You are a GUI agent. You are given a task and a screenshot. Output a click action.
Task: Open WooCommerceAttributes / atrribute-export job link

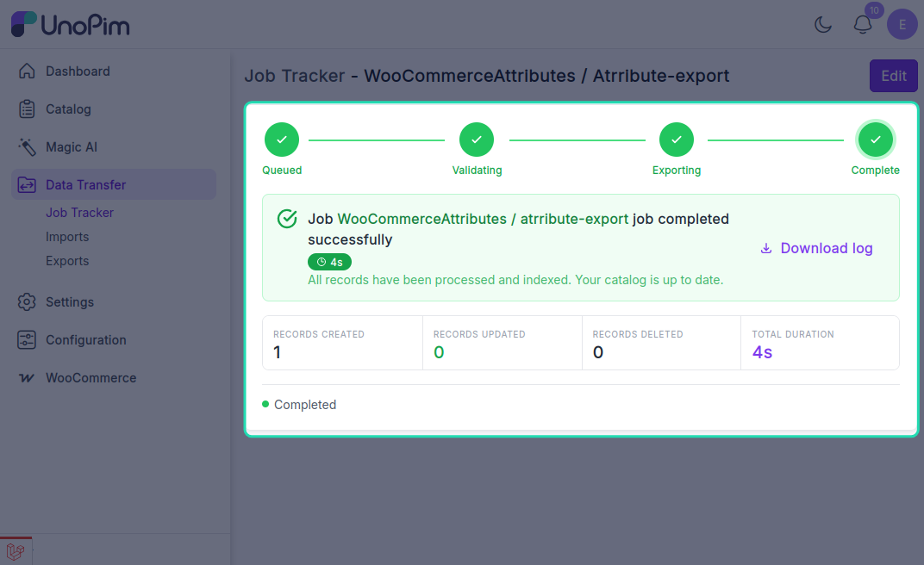pyautogui.click(x=483, y=219)
